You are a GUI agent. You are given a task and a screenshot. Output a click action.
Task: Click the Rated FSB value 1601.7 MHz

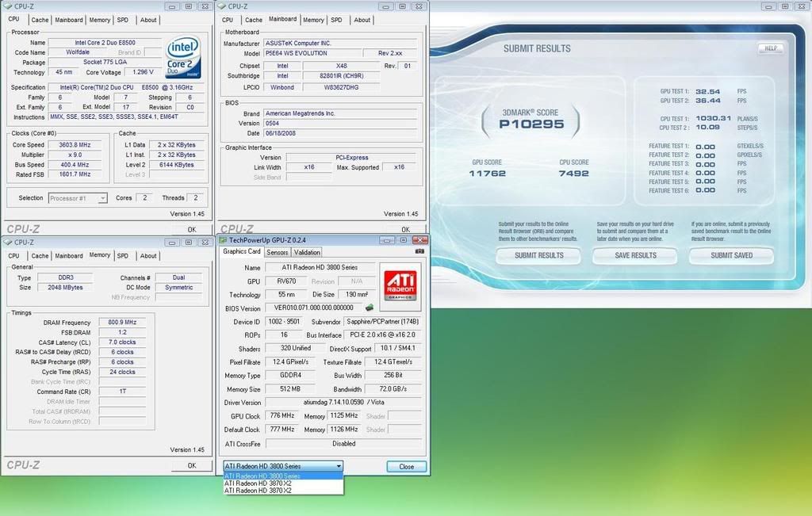(x=75, y=174)
